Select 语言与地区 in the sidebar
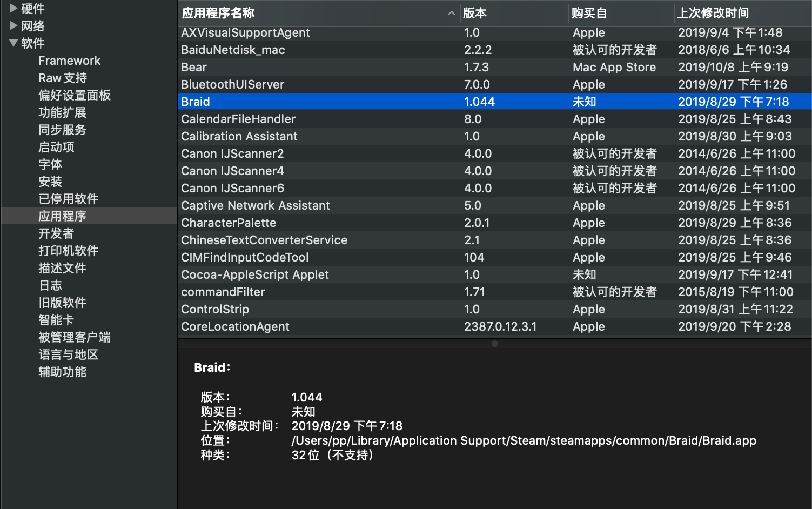812x509 pixels. (68, 354)
